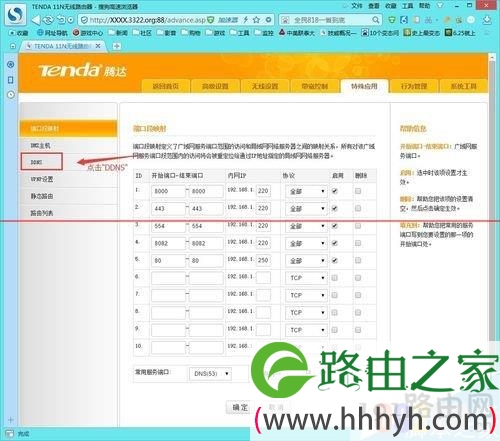Open TCP protocol dropdown for row 9
The width and height of the screenshot is (500, 441).
click(x=306, y=330)
